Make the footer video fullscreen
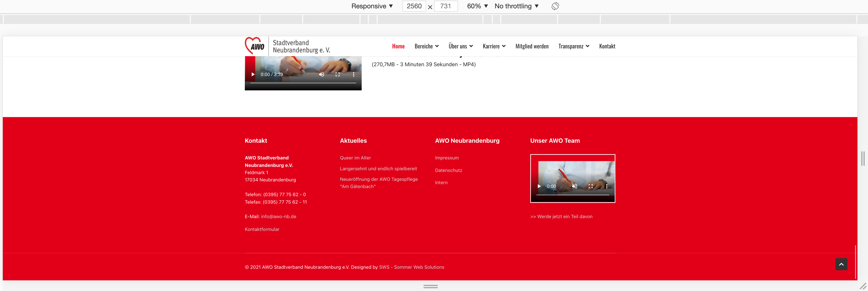The width and height of the screenshot is (868, 291). pyautogui.click(x=590, y=186)
